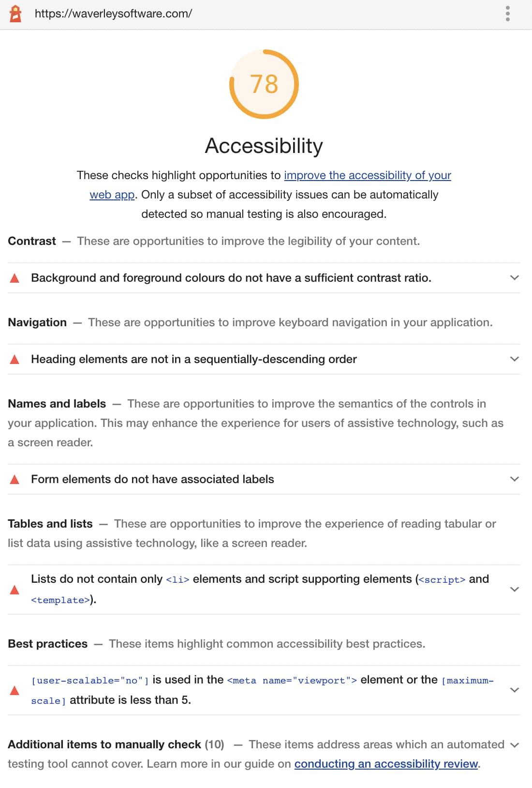The width and height of the screenshot is (532, 788).
Task: Expand the heading elements ordering audit
Action: click(x=514, y=359)
